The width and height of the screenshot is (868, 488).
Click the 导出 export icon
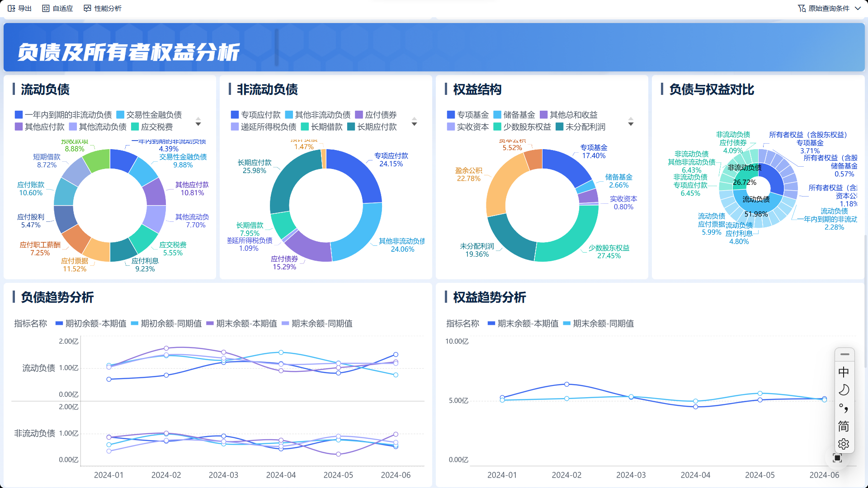12,8
